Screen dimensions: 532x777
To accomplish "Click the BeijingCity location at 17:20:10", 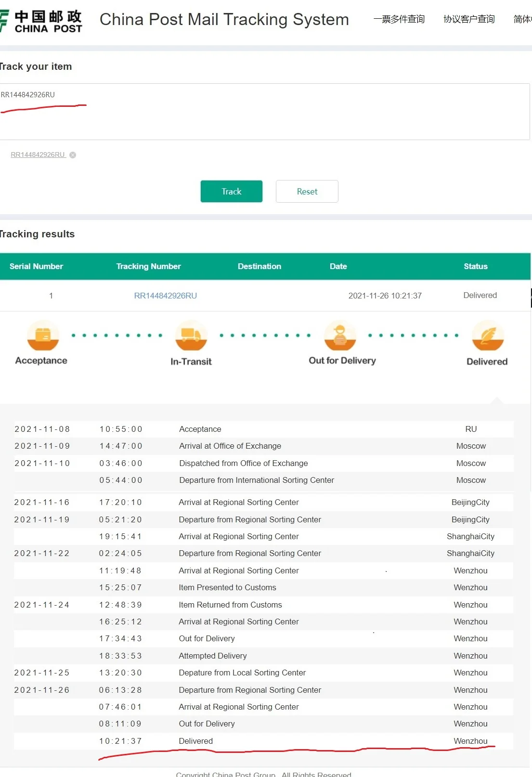I will [470, 502].
